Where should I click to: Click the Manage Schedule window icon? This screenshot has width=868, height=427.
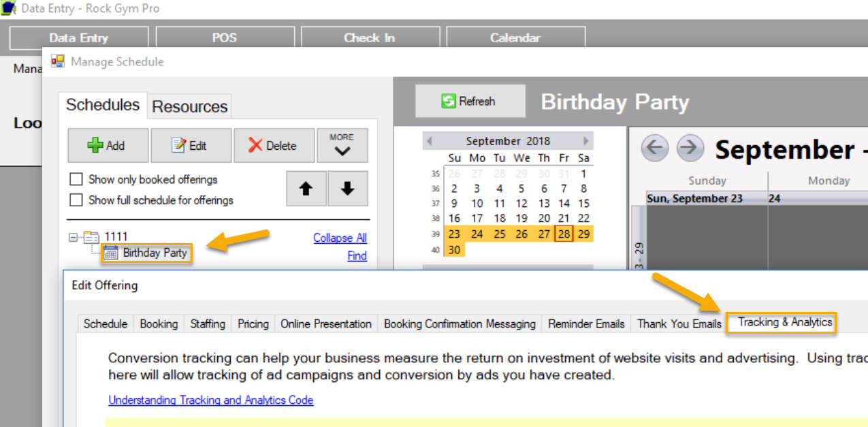coord(58,62)
